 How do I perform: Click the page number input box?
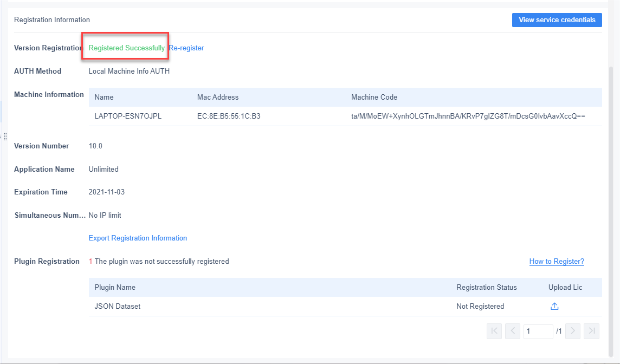tap(538, 331)
